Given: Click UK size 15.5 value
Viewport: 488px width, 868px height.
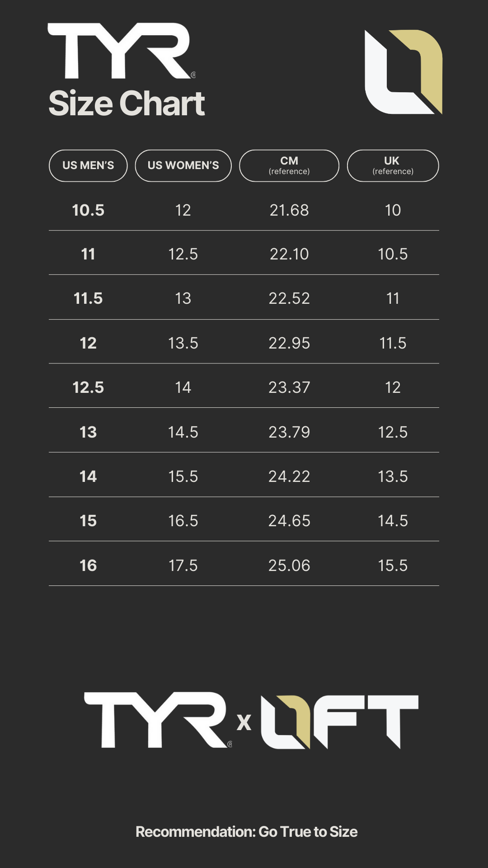Looking at the screenshot, I should tap(393, 566).
